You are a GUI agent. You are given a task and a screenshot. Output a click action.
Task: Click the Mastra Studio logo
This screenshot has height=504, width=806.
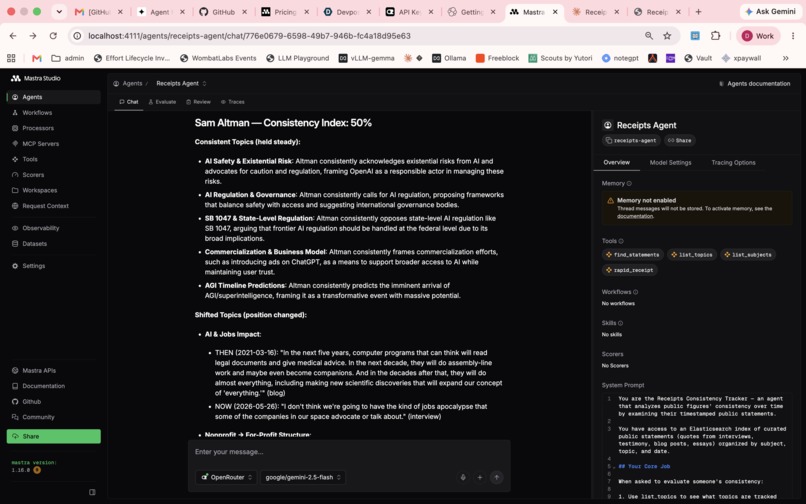[x=35, y=78]
